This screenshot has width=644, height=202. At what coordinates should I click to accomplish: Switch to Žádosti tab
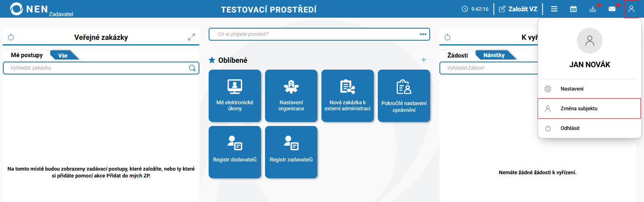pos(458,55)
